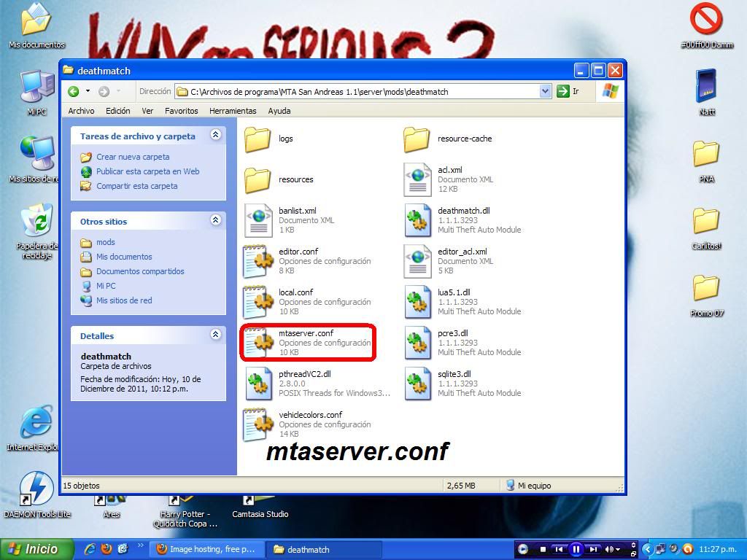Collapse the Otros sitios panel
The image size is (747, 560).
coord(215,220)
